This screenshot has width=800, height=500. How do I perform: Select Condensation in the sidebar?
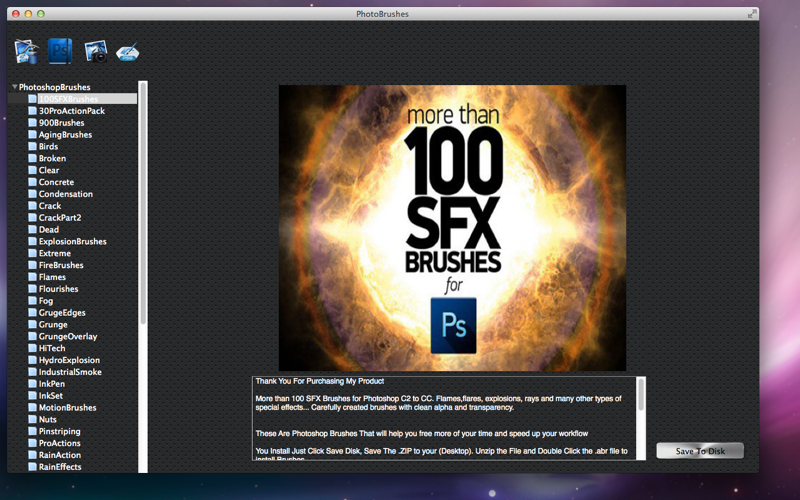(x=66, y=194)
